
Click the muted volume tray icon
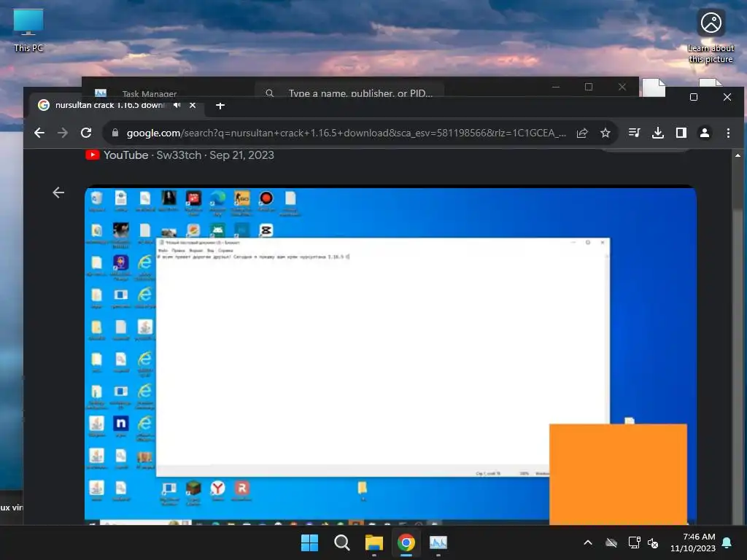[x=653, y=542]
